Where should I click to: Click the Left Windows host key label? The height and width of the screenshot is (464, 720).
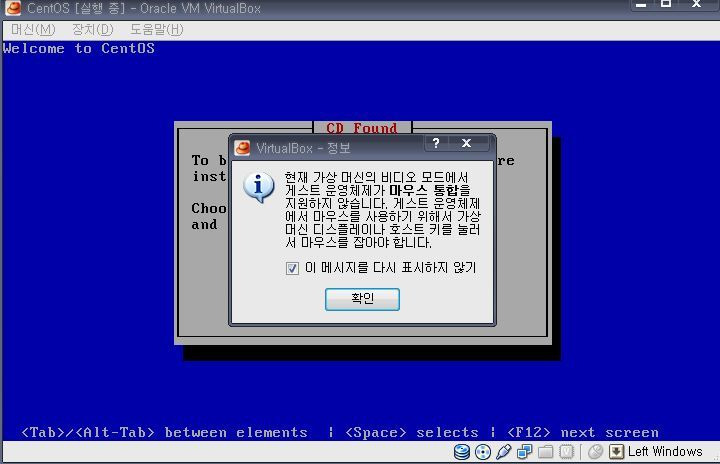(x=665, y=452)
